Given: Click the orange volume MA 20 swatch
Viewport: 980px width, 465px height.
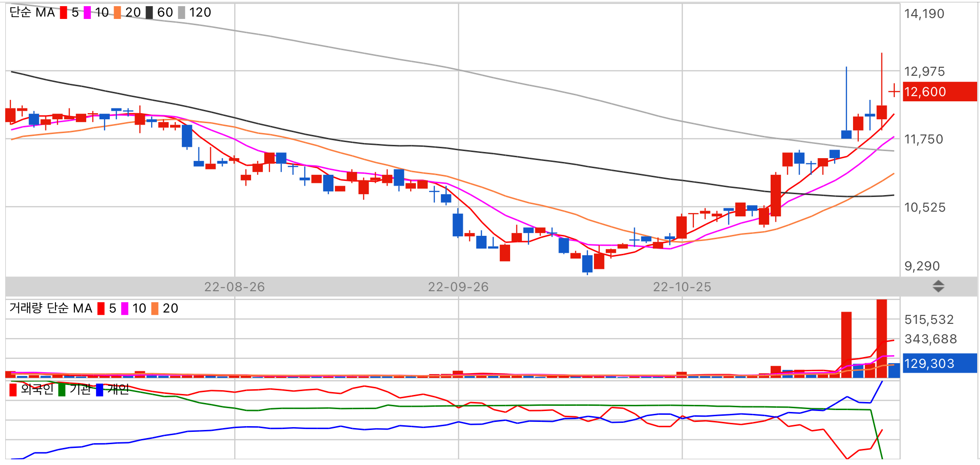Looking at the screenshot, I should 155,308.
